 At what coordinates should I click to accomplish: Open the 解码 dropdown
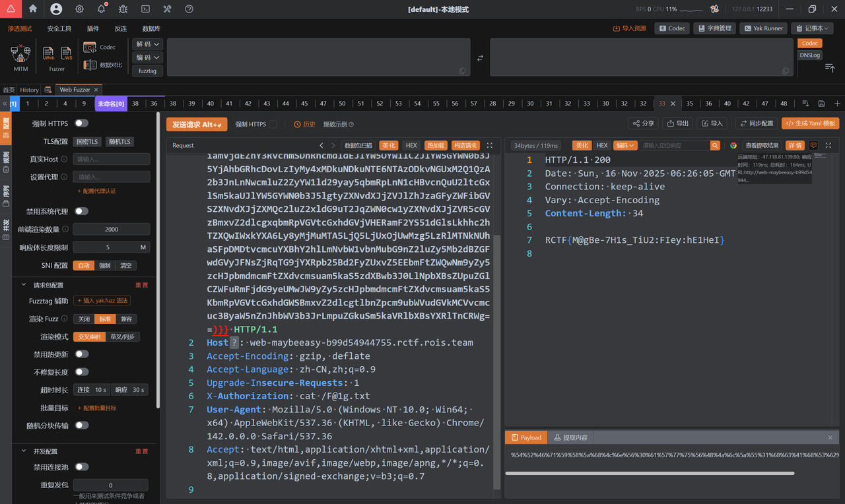pyautogui.click(x=148, y=44)
